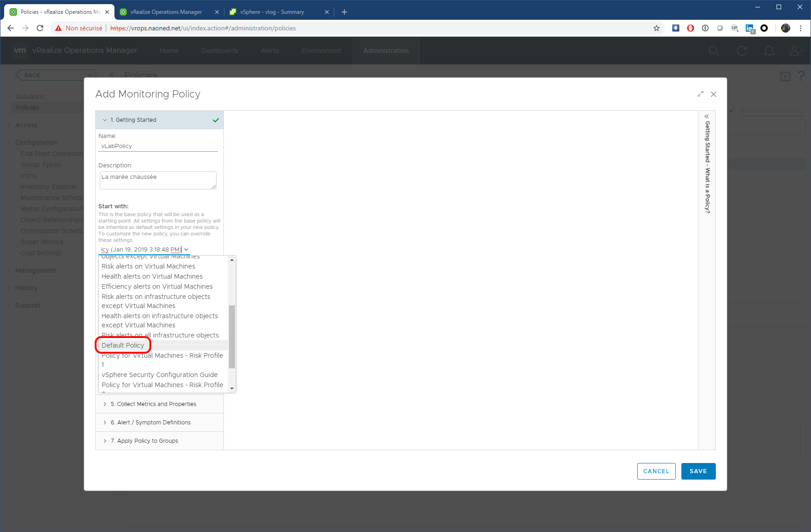Choose vSphere Security Configuration Guide option

[x=160, y=375]
